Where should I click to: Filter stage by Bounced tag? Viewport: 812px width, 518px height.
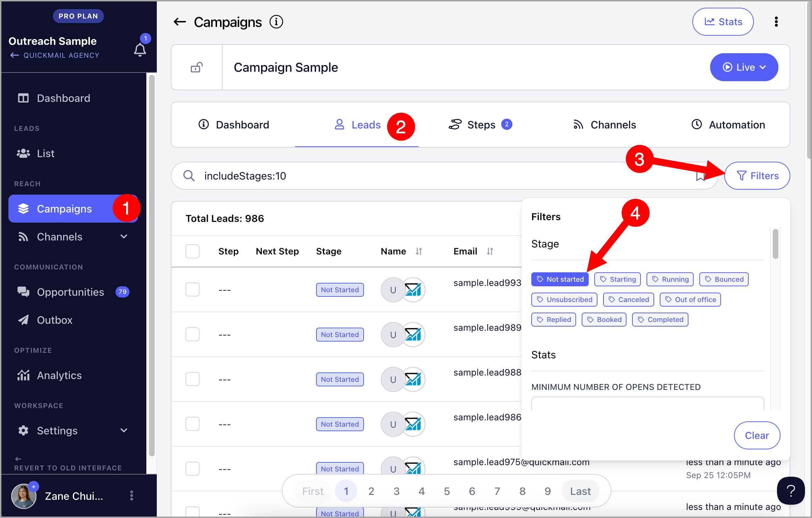(724, 279)
